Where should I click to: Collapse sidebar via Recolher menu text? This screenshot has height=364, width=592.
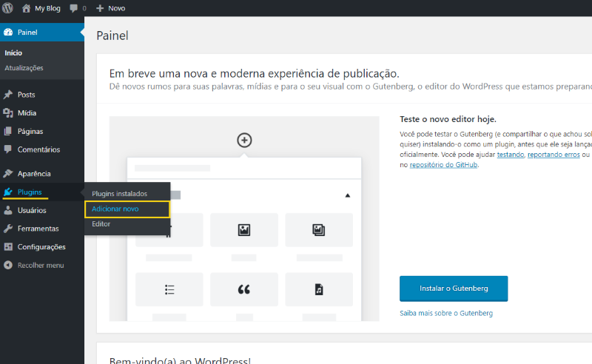[41, 265]
